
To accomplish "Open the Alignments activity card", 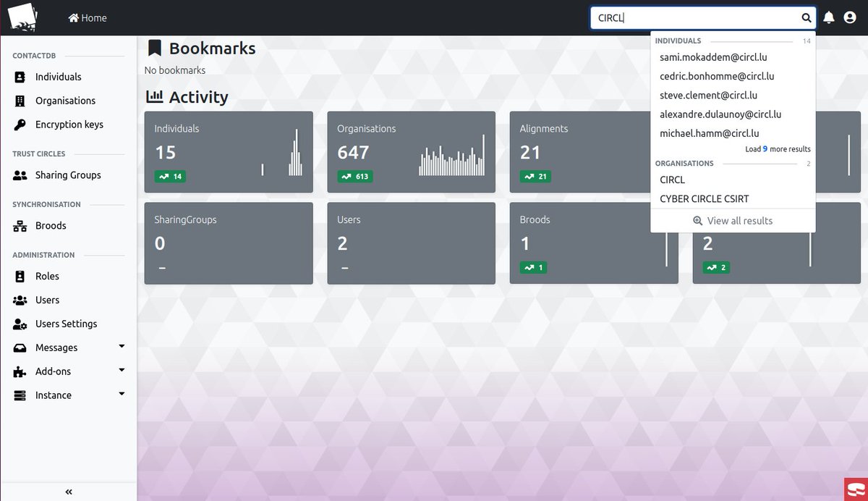I will tap(579, 152).
